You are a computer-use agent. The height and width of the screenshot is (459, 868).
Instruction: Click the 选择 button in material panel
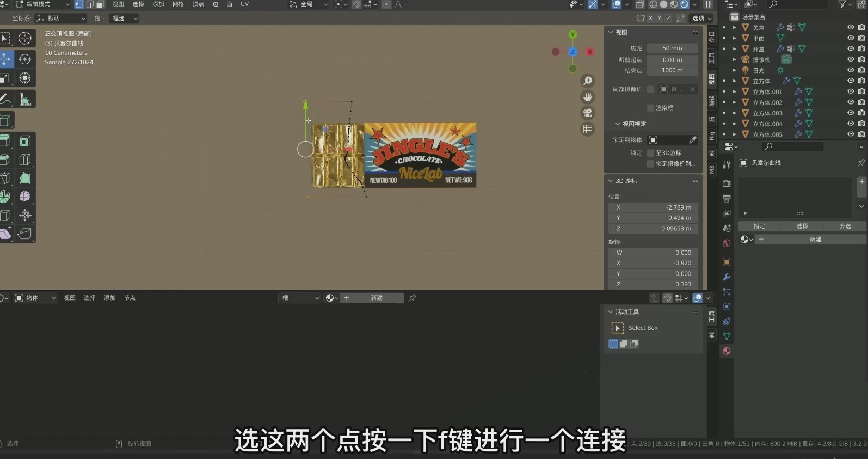(802, 226)
